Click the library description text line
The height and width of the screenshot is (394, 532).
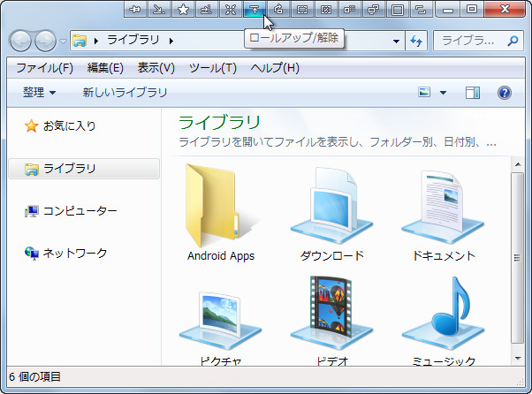(338, 141)
